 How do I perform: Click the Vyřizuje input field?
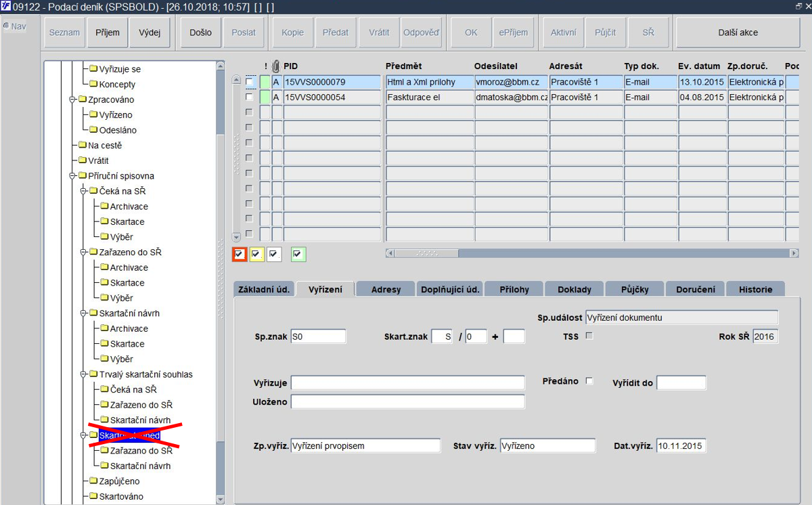tap(408, 382)
